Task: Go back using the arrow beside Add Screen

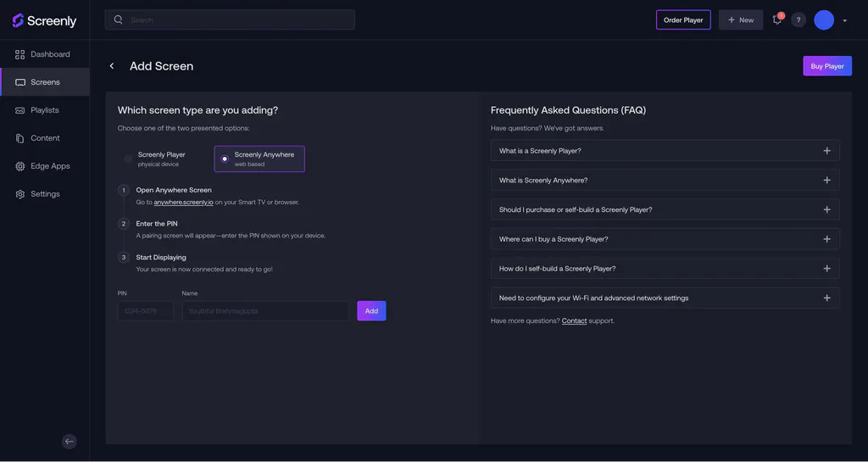Action: click(112, 66)
